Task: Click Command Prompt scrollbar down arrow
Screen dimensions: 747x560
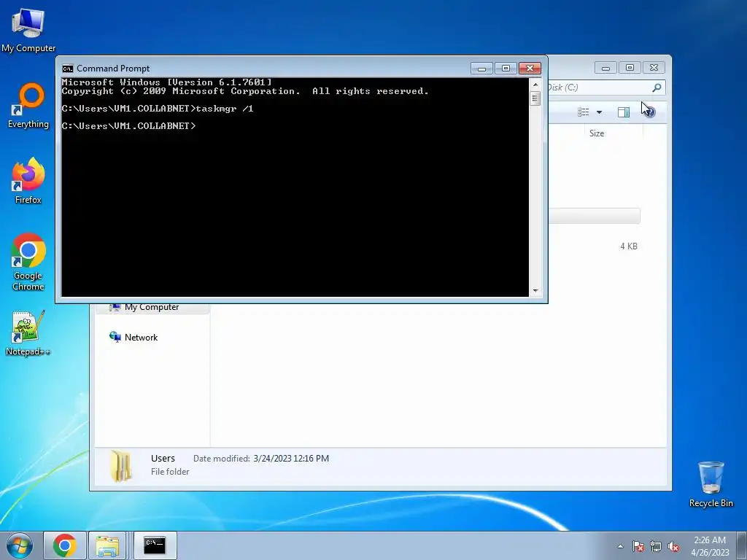Action: tap(535, 290)
